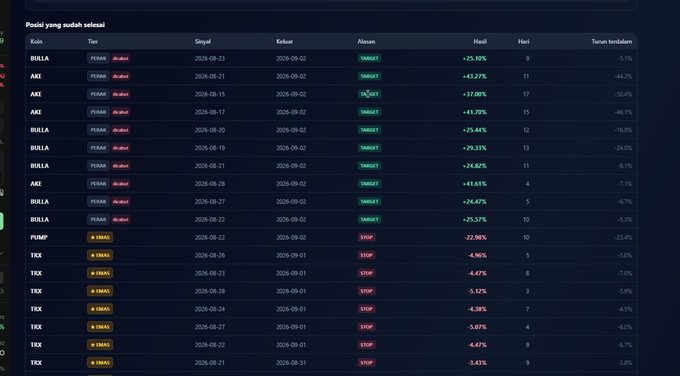Click the Tier column header
The width and height of the screenshot is (680, 376).
pyautogui.click(x=92, y=42)
